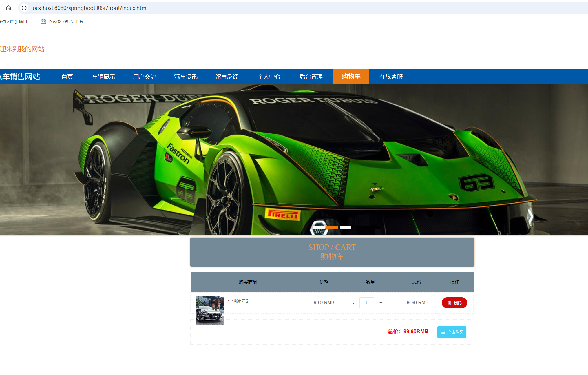This screenshot has width=588, height=375.
Task: Open the 车辆展示 menu item
Action: click(x=103, y=77)
